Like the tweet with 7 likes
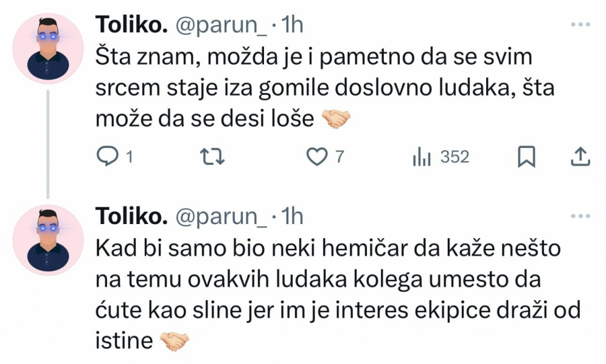The width and height of the screenshot is (606, 364). pyautogui.click(x=316, y=157)
